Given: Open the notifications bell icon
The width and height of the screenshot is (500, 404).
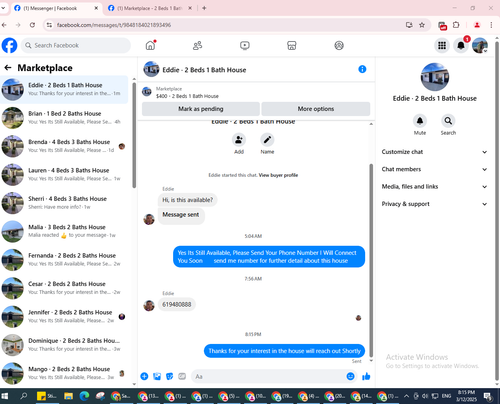Looking at the screenshot, I should (x=461, y=45).
